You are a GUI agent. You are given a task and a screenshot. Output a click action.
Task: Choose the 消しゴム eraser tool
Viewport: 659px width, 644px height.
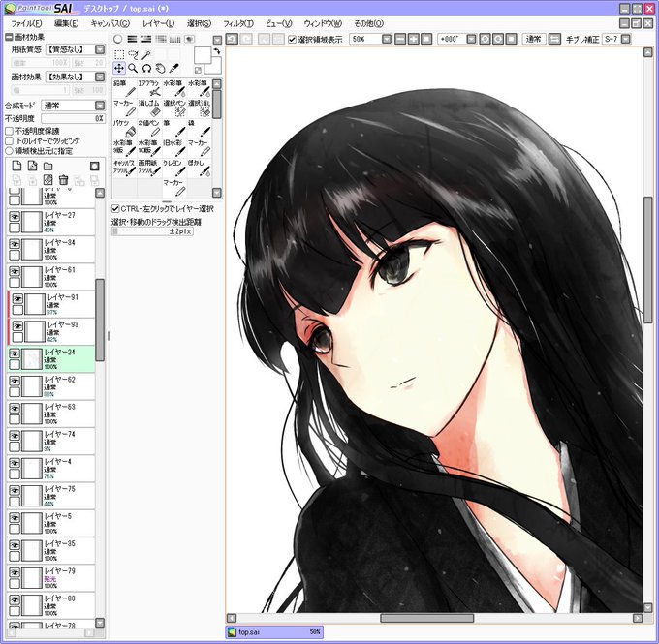click(x=149, y=108)
